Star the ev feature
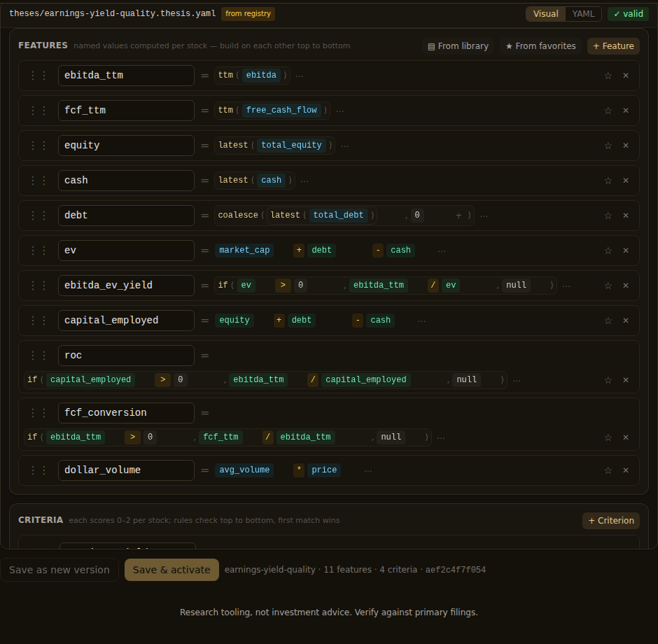This screenshot has height=644, width=658. [608, 251]
